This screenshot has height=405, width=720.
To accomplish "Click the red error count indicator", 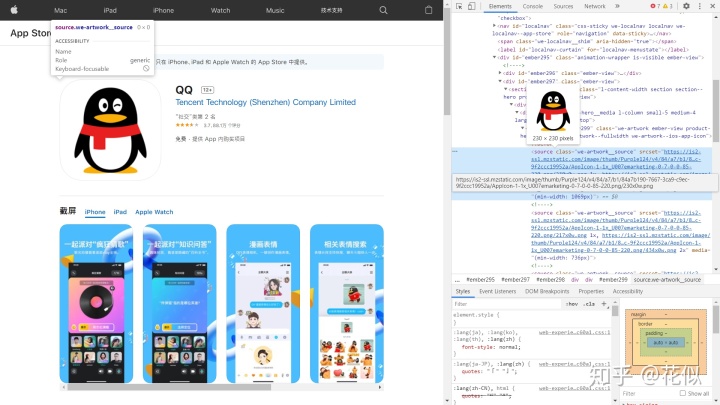I will pos(655,6).
